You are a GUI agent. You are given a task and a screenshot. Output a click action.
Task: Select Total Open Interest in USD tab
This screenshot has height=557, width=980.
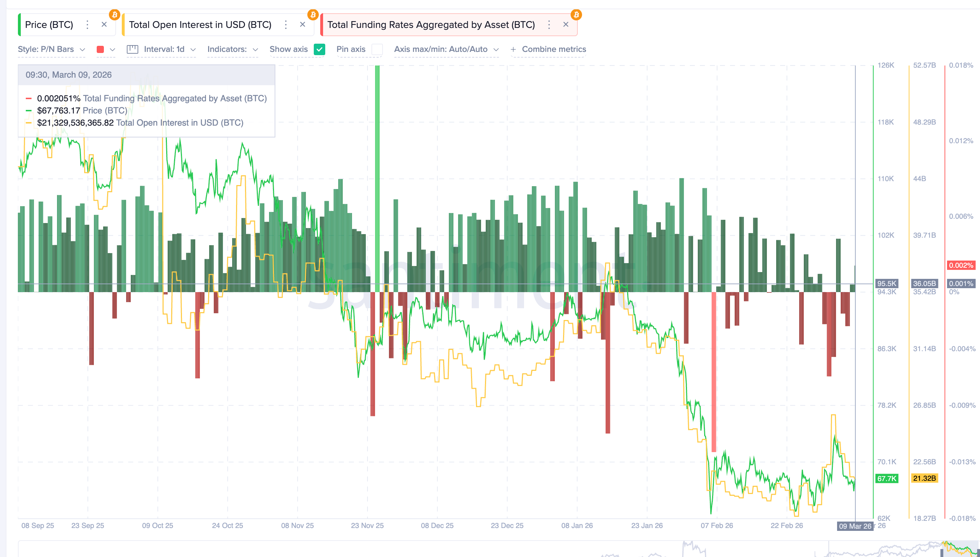[x=200, y=25]
